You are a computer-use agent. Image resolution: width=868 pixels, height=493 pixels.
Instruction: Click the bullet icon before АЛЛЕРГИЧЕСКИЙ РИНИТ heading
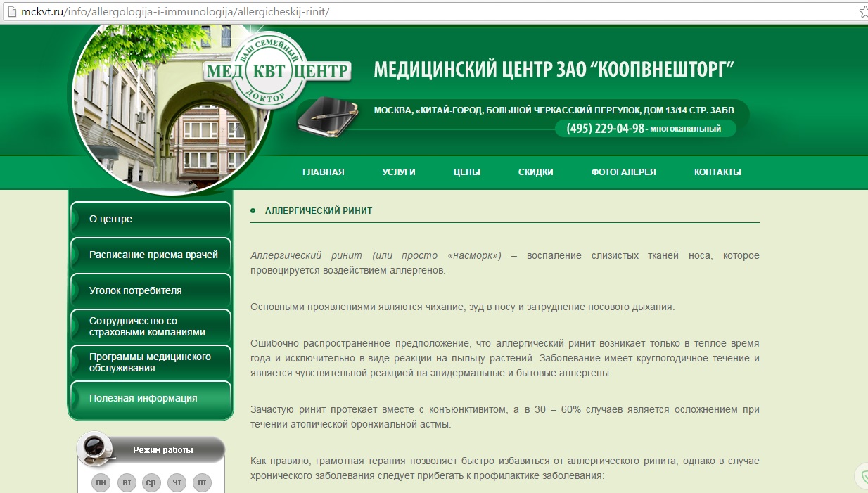tap(253, 210)
